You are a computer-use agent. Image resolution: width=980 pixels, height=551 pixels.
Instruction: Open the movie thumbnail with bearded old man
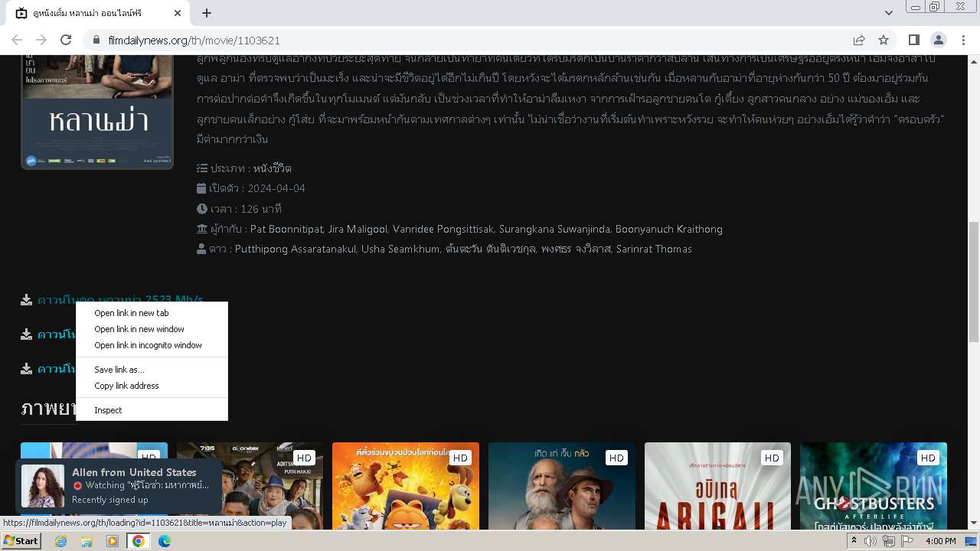[562, 486]
